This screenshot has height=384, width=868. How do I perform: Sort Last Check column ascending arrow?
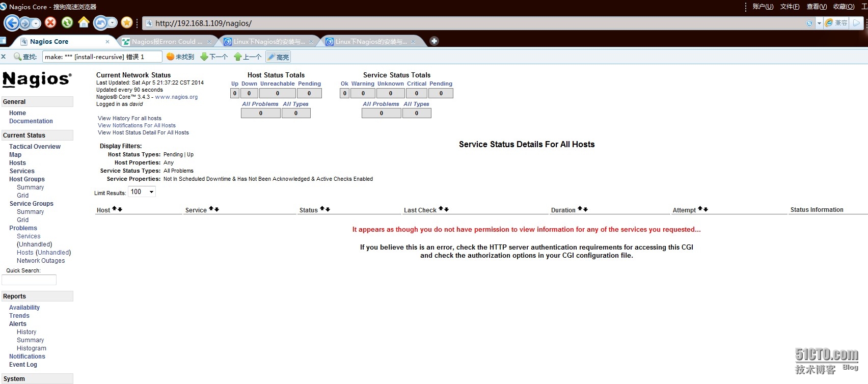441,209
